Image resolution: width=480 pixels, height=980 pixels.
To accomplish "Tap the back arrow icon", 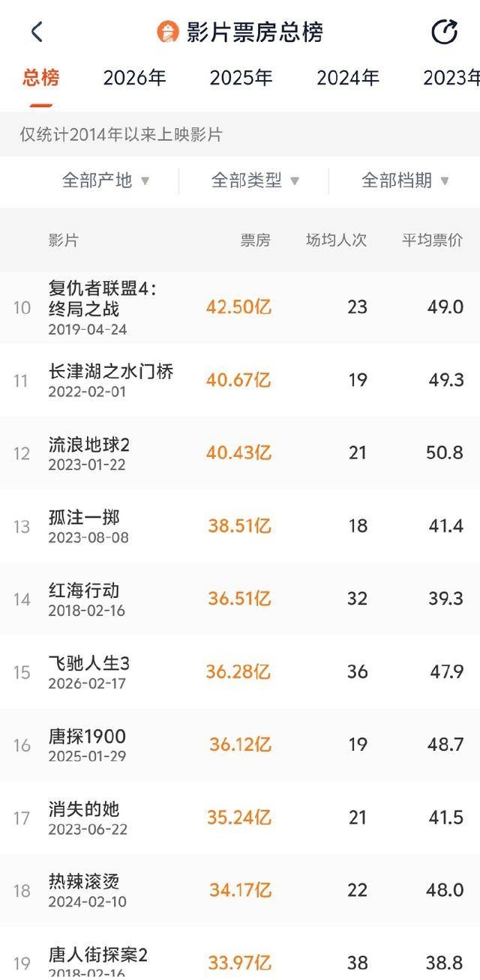I will pos(37,32).
